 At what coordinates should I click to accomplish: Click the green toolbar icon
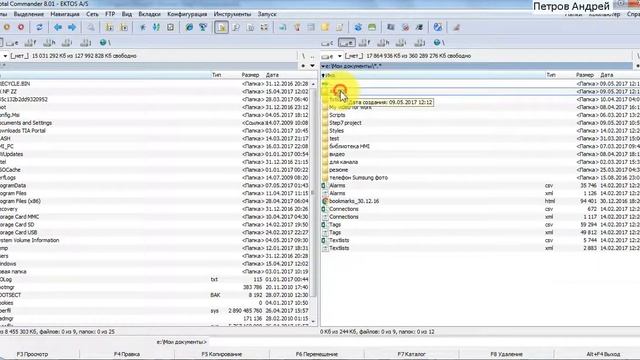click(372, 27)
